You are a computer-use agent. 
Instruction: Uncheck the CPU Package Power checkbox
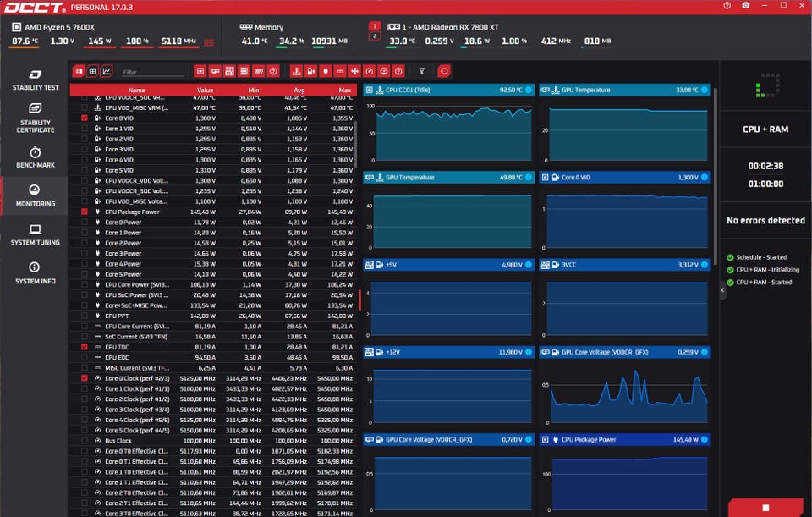pyautogui.click(x=85, y=212)
